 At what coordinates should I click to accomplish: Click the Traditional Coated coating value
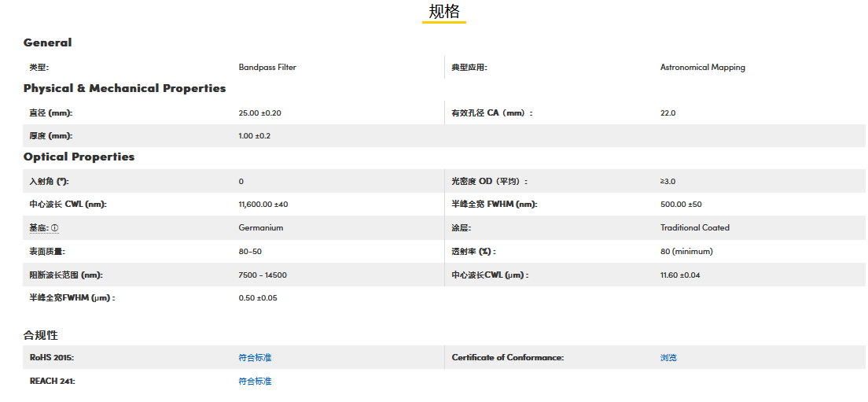[694, 228]
